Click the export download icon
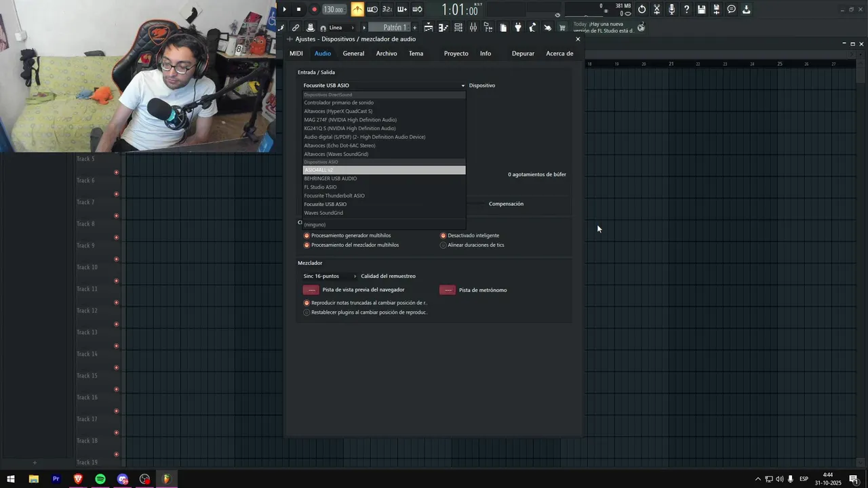The height and width of the screenshot is (488, 868). [x=746, y=9]
